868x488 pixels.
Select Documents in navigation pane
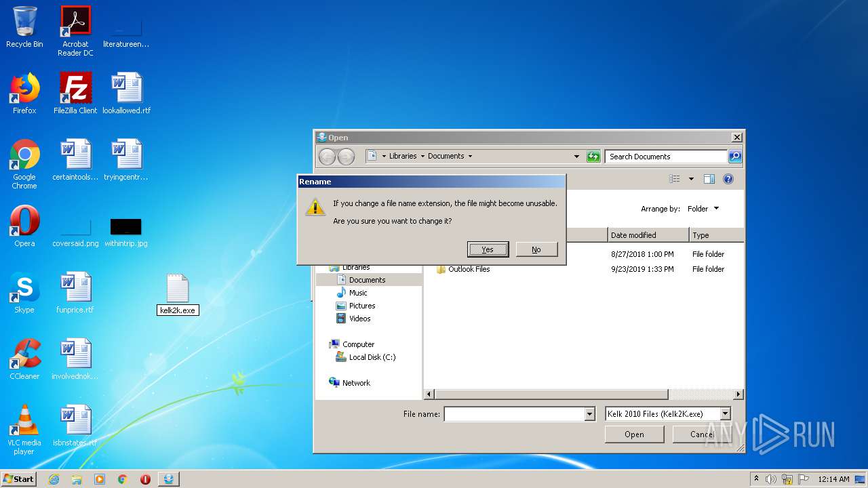[x=369, y=280]
